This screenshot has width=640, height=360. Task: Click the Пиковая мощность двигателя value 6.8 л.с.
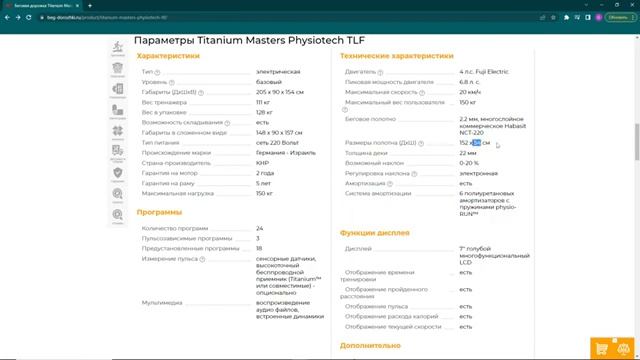(x=469, y=82)
